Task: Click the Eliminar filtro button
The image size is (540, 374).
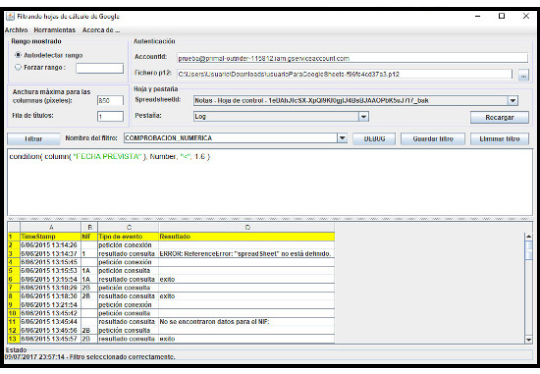Action: (499, 139)
